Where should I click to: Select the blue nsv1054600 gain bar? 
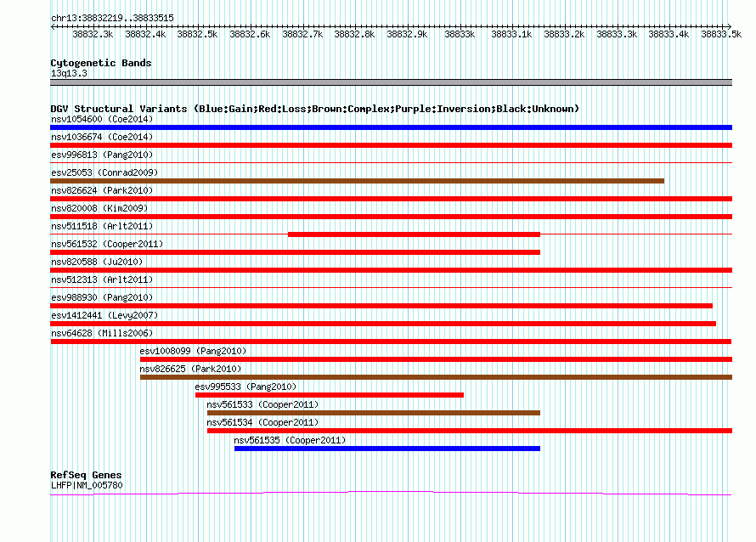[391, 127]
